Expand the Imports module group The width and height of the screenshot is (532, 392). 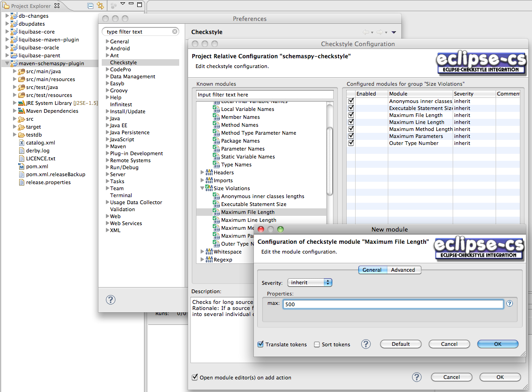202,180
